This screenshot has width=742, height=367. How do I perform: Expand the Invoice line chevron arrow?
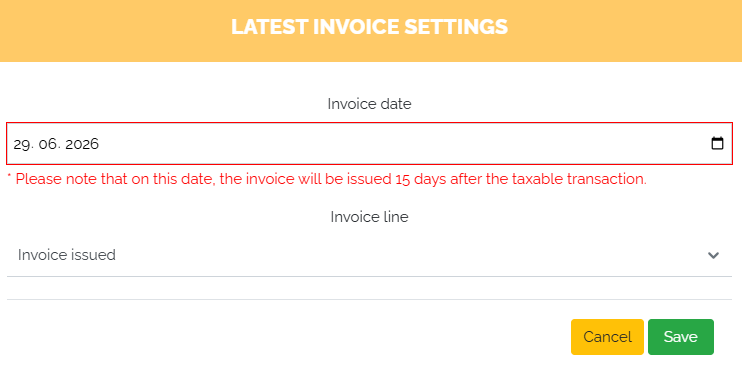(x=713, y=255)
